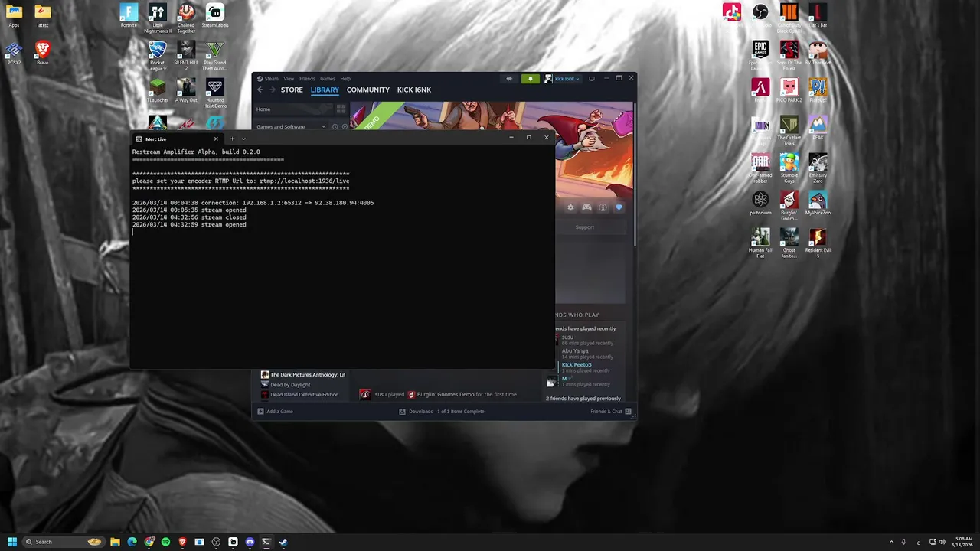
Task: Launch Resident Evil 5 desktop icon
Action: pos(818,243)
